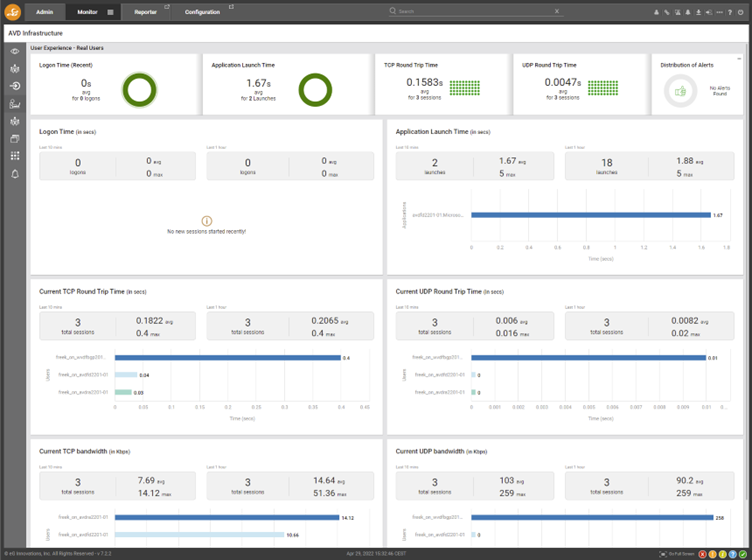Viewport: 752px width, 560px height.
Task: Open the eye overview icon in sidebar
Action: coord(15,51)
